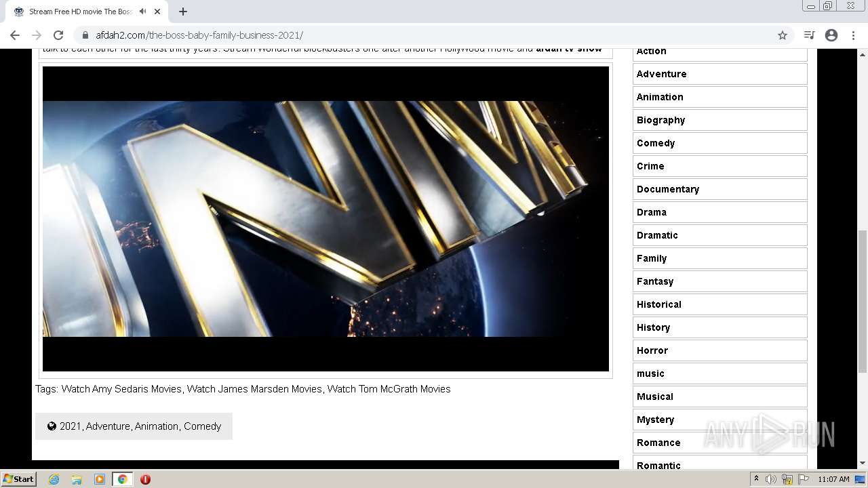The image size is (868, 488).
Task: Launch Internet Explorer from taskbar
Action: [x=54, y=479]
